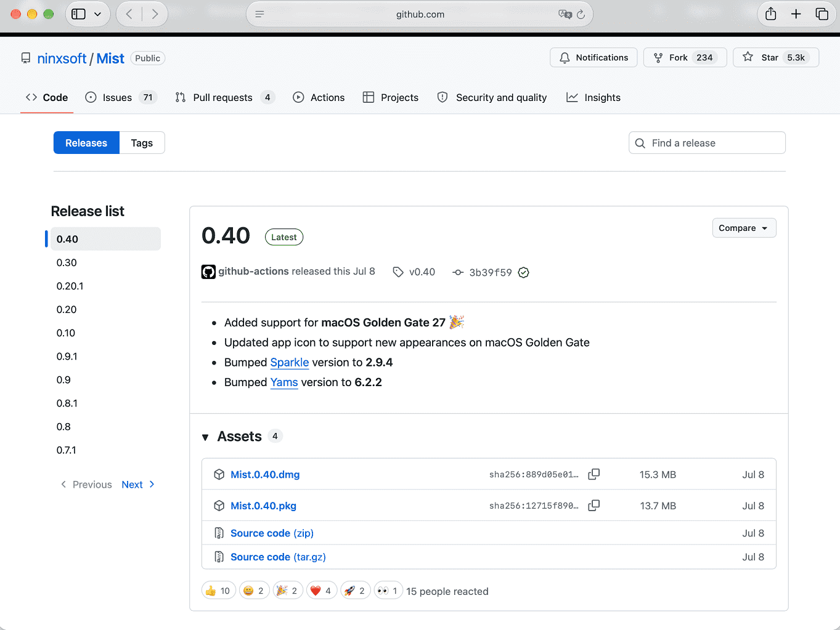Open the Actions tab
Viewport: 840px width, 630px height.
pyautogui.click(x=319, y=97)
